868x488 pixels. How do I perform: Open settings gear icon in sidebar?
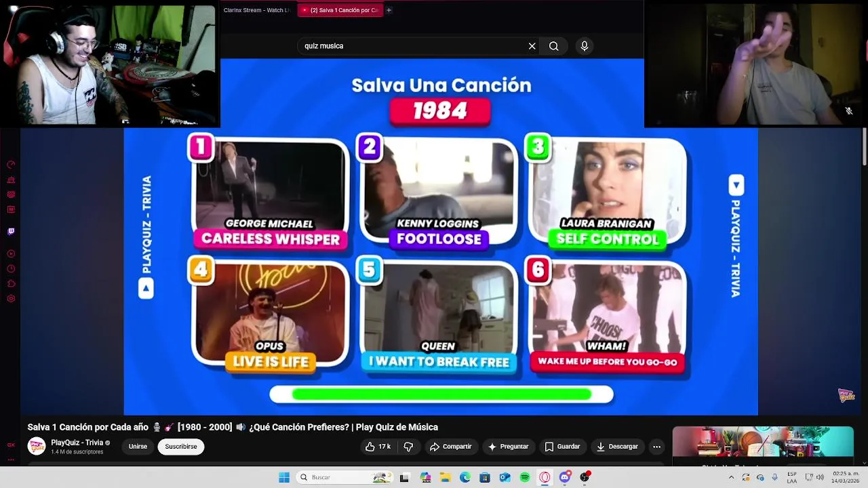click(x=11, y=298)
